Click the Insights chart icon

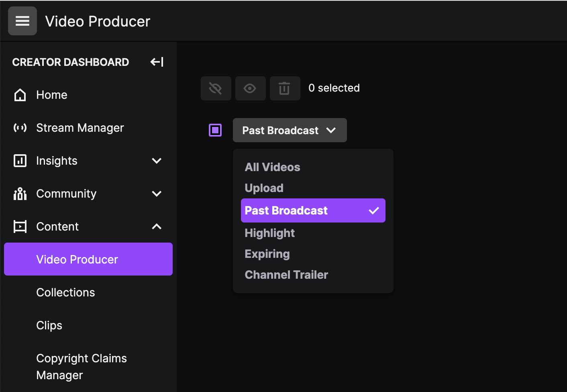coord(20,161)
